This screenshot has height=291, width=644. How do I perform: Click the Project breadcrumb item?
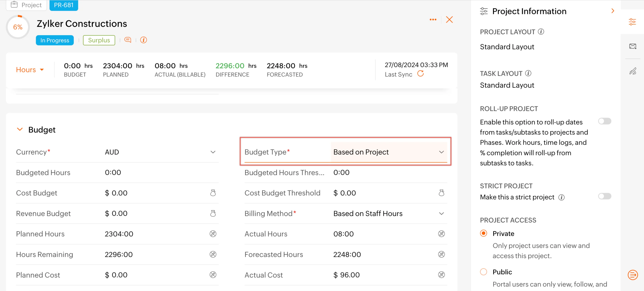click(x=26, y=5)
